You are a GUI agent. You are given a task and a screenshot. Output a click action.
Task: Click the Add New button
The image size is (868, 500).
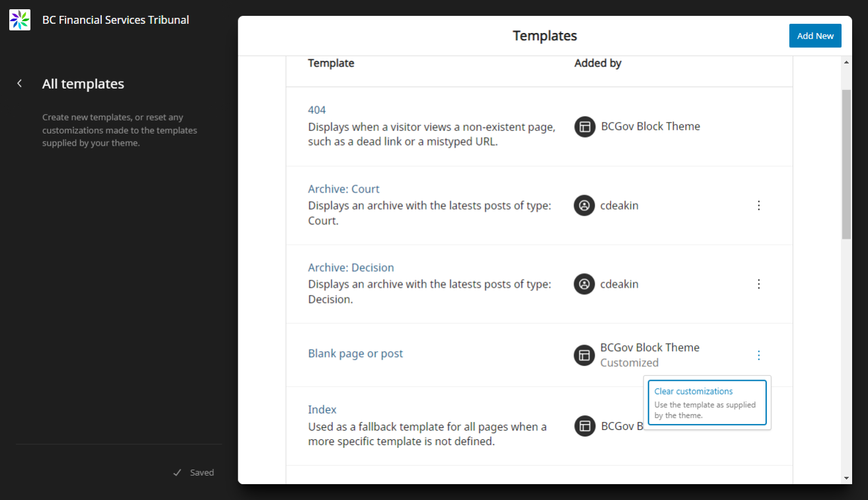pos(815,36)
